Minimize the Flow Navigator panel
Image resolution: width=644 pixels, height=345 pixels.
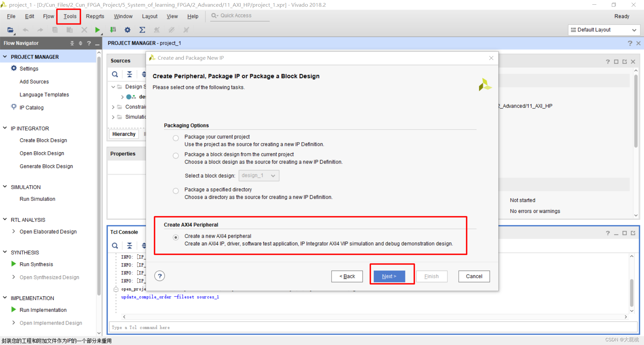[x=97, y=44]
